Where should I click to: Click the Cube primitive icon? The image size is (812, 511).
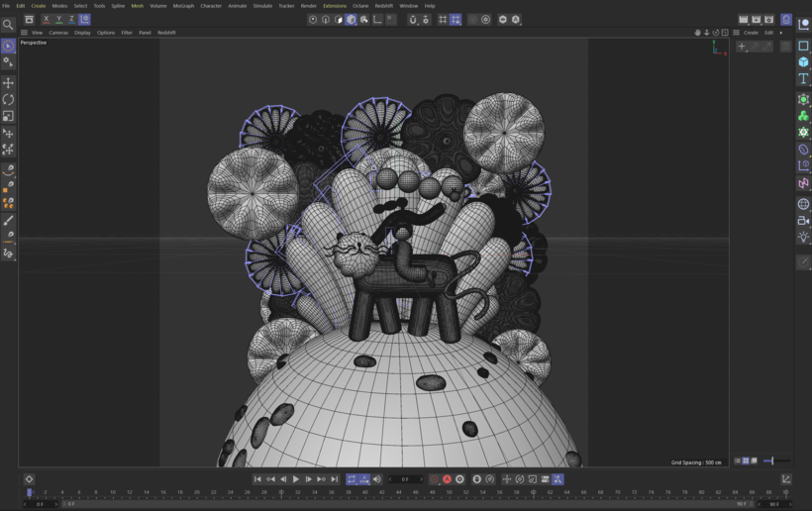coord(803,62)
